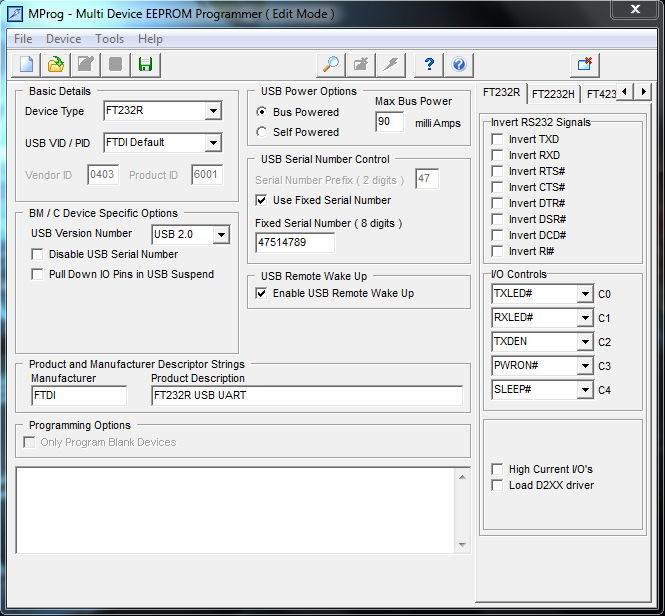The height and width of the screenshot is (616, 665).
Task: Check Load D2XX driver option
Action: tap(497, 485)
